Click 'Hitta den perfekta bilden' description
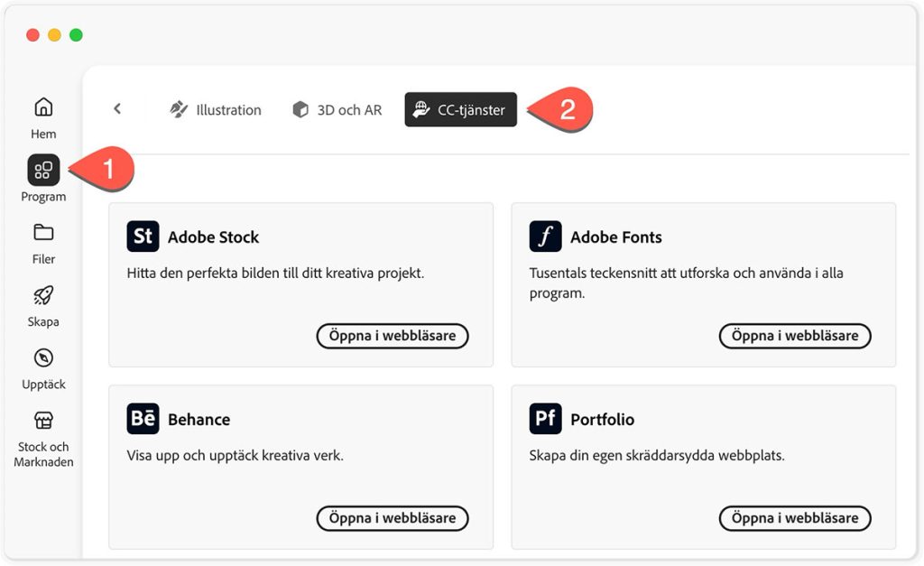The image size is (924, 566). point(275,274)
